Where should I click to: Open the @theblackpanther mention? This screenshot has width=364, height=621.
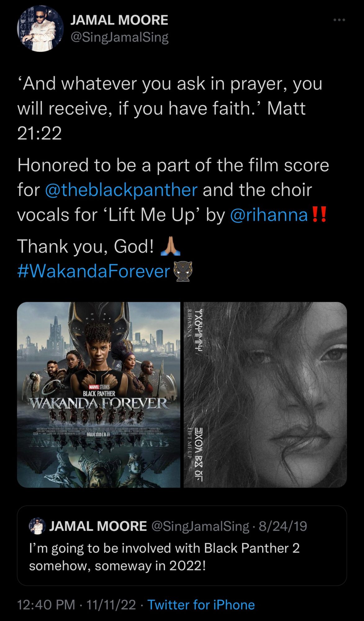[121, 190]
